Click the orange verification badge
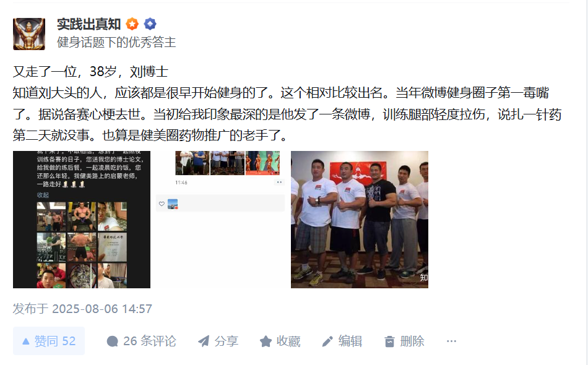 [x=132, y=24]
